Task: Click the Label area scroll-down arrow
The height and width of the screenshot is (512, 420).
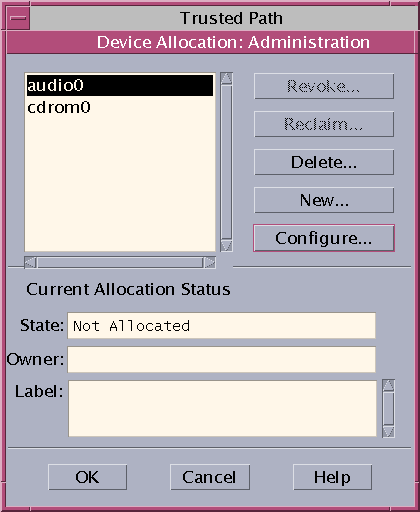Action: 388,432
